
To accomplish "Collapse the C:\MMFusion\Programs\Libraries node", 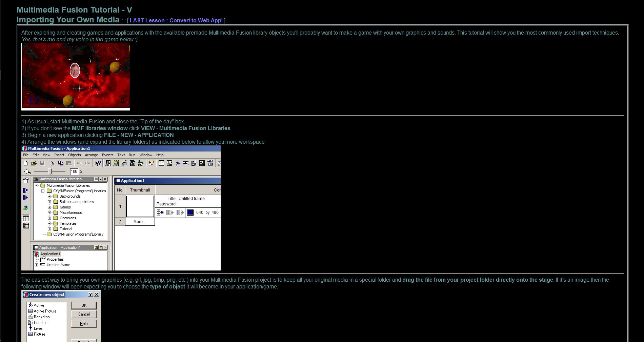I will [43, 191].
